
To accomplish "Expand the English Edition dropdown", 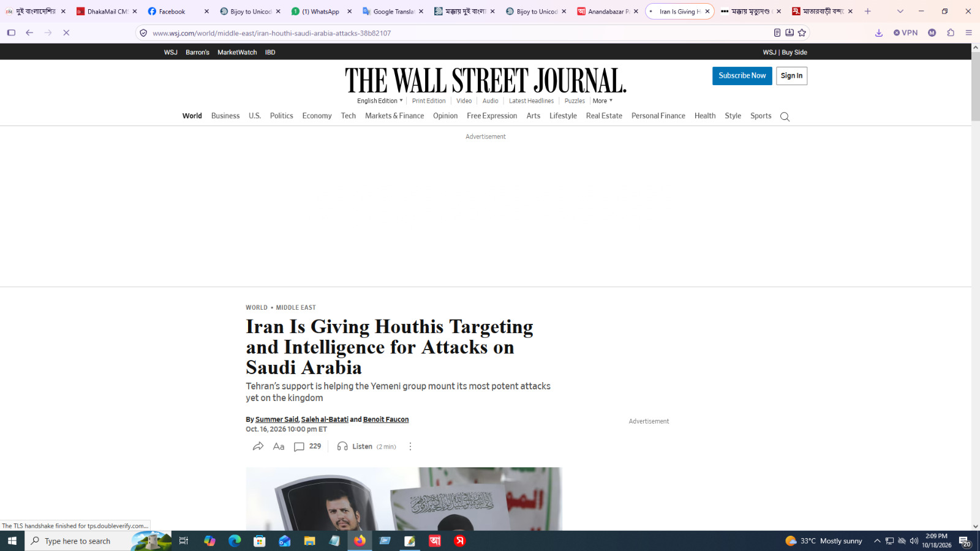I will 380,101.
